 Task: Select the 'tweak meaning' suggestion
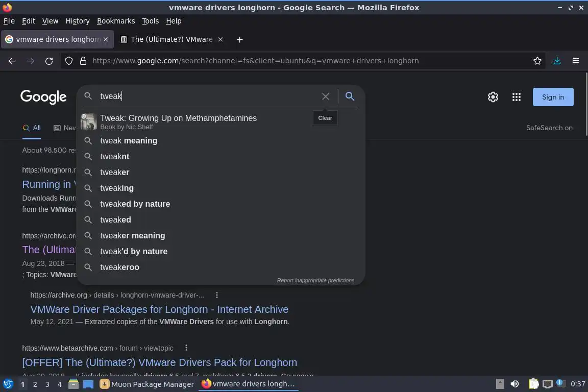tap(220, 141)
